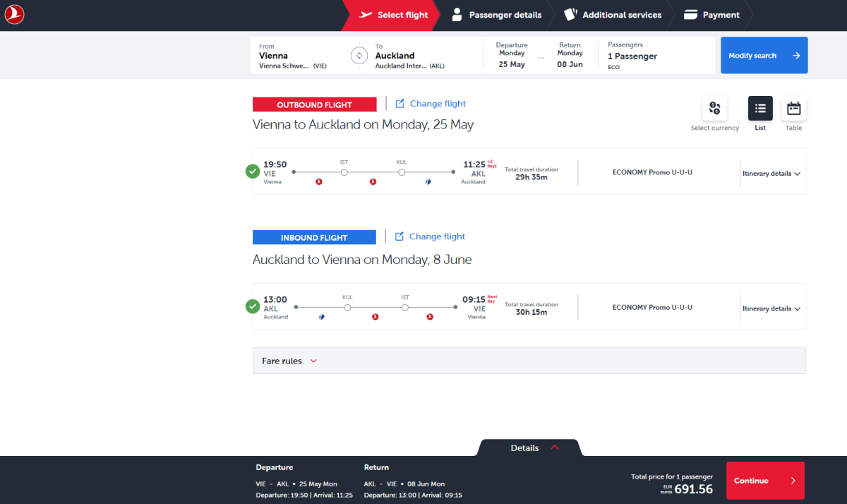The width and height of the screenshot is (847, 504).
Task: Expand the Fare rules section
Action: coord(290,361)
